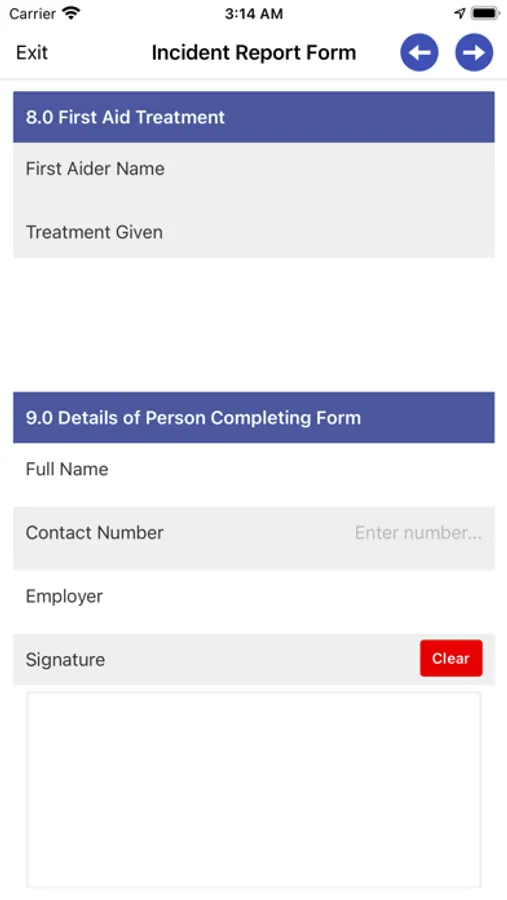Tap inside the signature drawing box

pos(254,790)
